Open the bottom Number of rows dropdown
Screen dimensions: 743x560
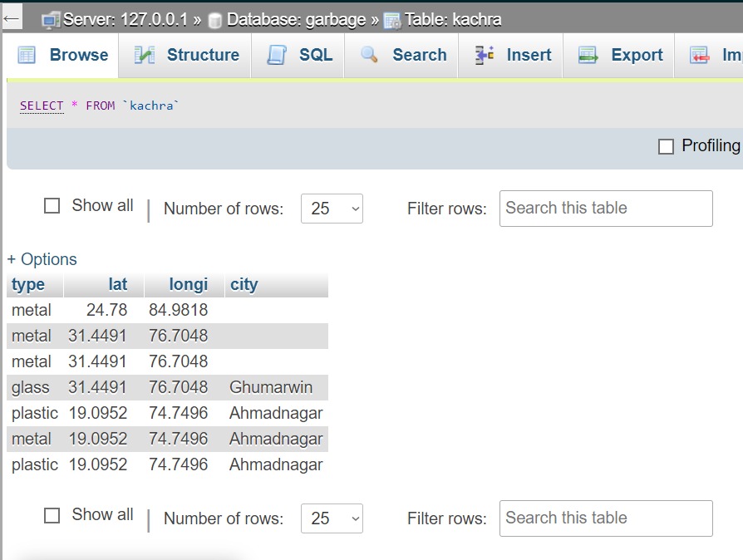[x=332, y=518]
